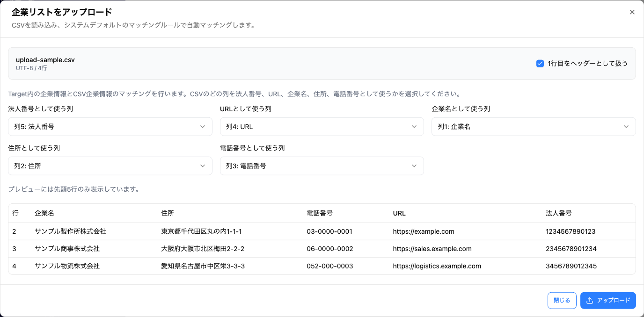
Task: Open the 住所として使う列 dropdown
Action: tap(110, 166)
